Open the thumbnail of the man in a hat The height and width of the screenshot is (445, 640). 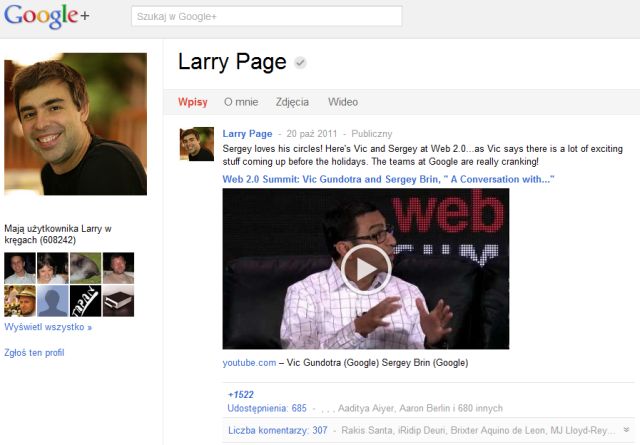(x=20, y=301)
